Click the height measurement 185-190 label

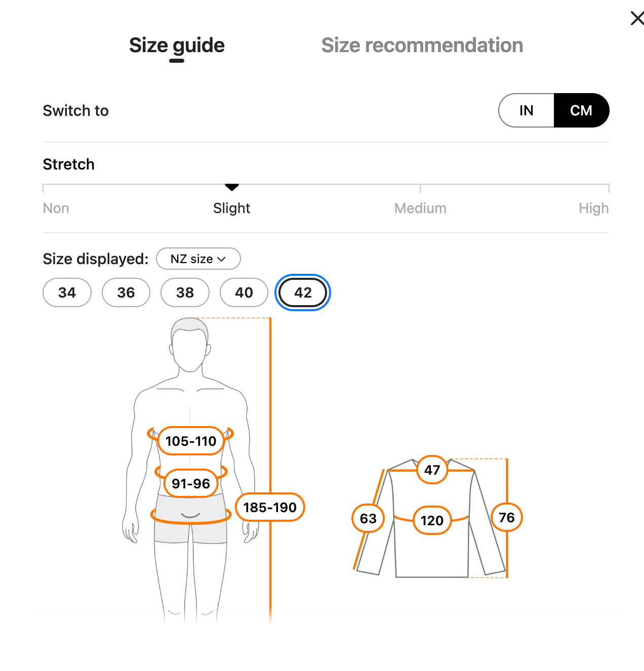[x=270, y=507]
